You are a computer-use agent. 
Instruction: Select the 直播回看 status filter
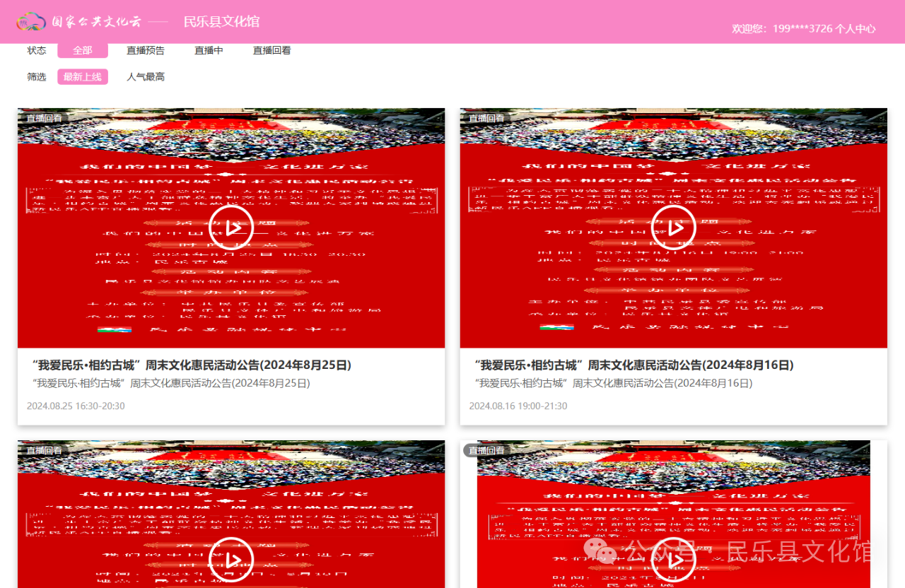[x=272, y=50]
